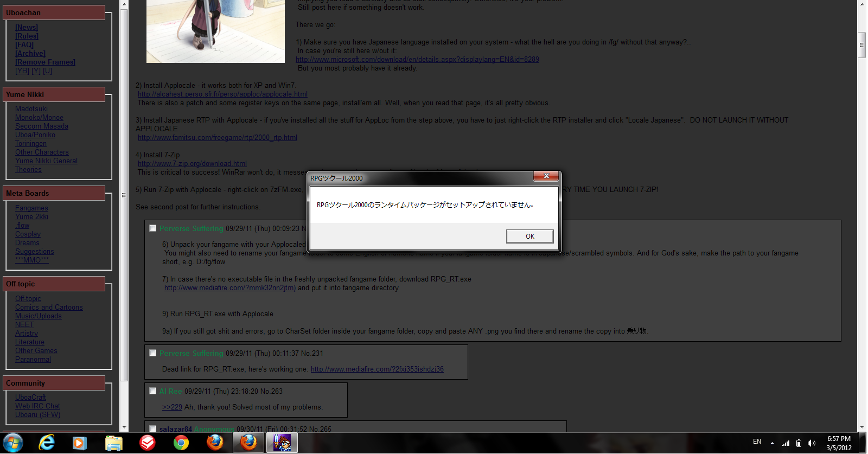Click the main page scroll-down arrow
The image size is (868, 454).
click(861, 427)
